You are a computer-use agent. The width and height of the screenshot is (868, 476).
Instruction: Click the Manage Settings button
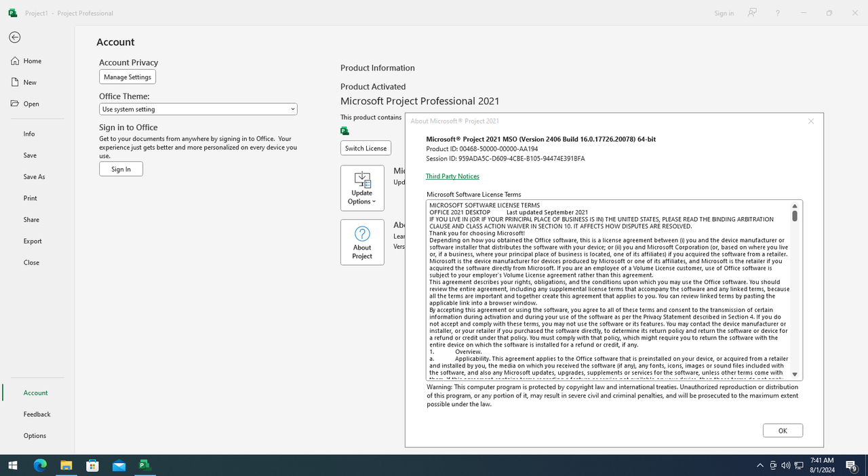click(x=127, y=77)
